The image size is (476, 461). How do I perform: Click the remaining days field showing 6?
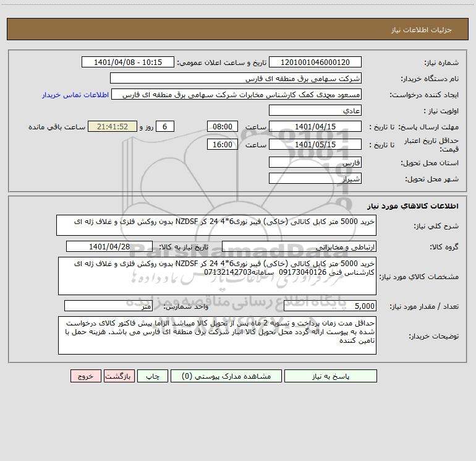click(x=165, y=126)
